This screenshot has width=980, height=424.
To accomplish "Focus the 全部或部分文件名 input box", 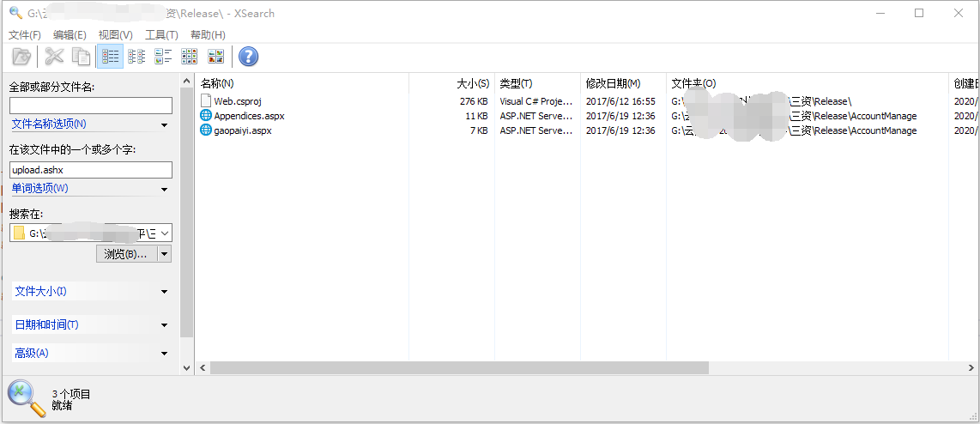I will click(x=91, y=105).
